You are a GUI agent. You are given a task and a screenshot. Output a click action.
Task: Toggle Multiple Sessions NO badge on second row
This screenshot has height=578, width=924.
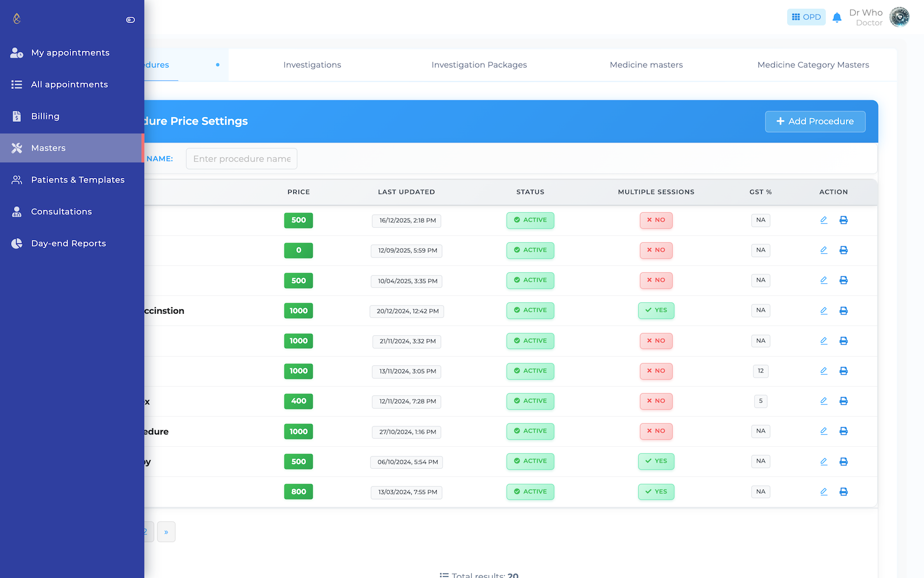tap(656, 250)
